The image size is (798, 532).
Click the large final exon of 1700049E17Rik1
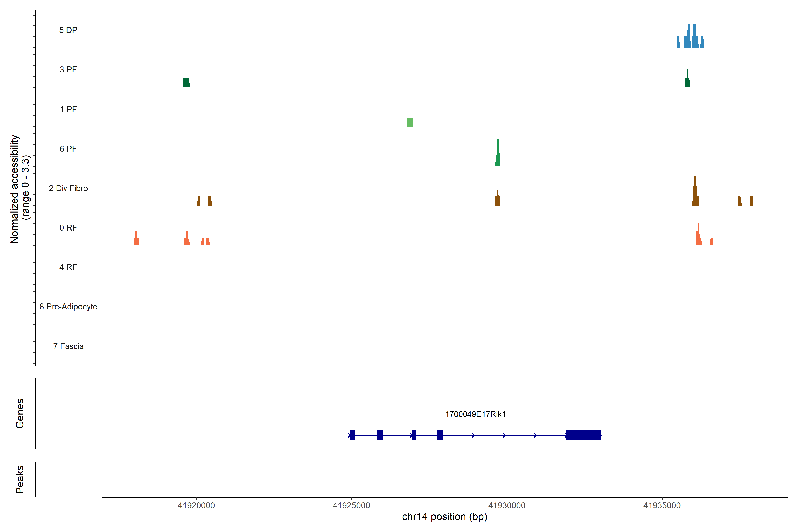coord(584,435)
